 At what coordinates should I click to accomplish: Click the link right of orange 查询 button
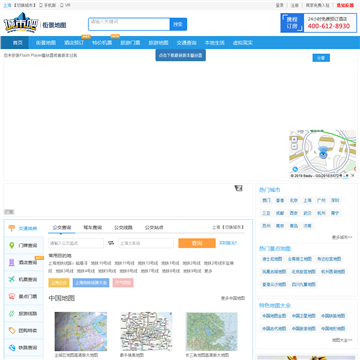(x=228, y=243)
